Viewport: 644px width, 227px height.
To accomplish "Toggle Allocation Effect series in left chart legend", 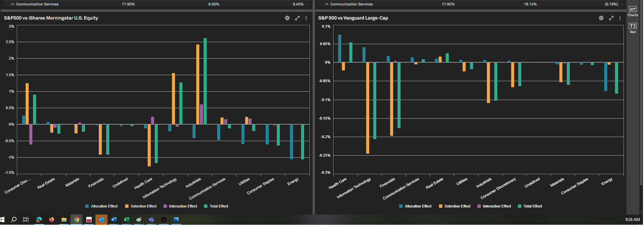I will coord(101,206).
